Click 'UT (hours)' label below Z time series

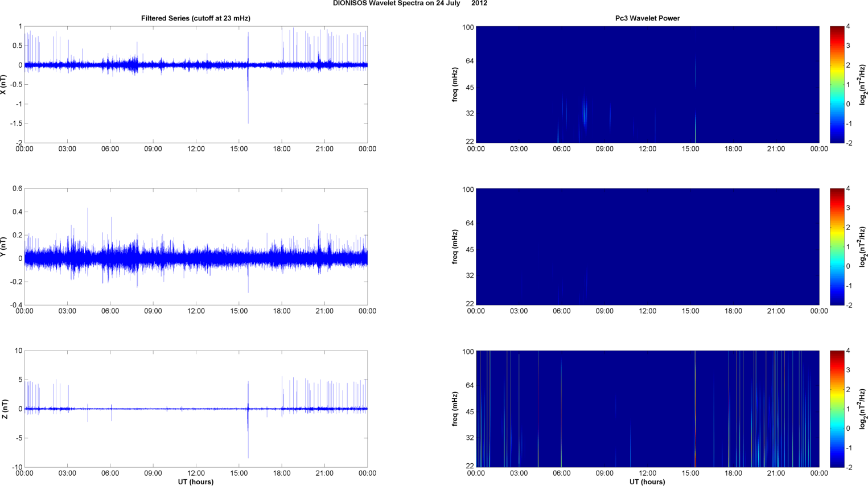196,481
